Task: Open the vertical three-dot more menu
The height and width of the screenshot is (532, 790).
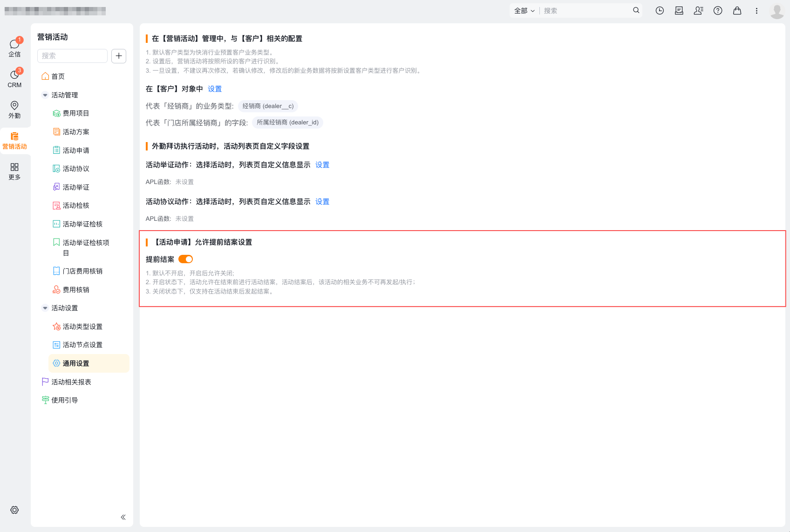Action: [x=756, y=10]
